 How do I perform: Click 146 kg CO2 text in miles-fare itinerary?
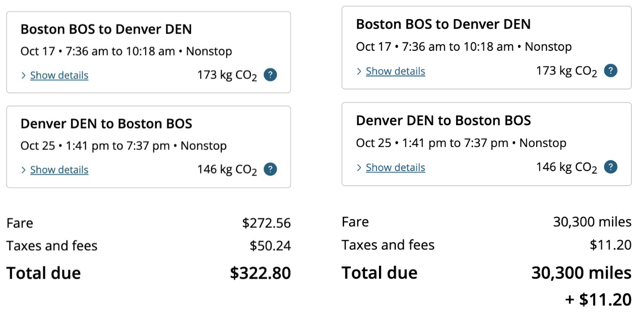click(x=566, y=167)
